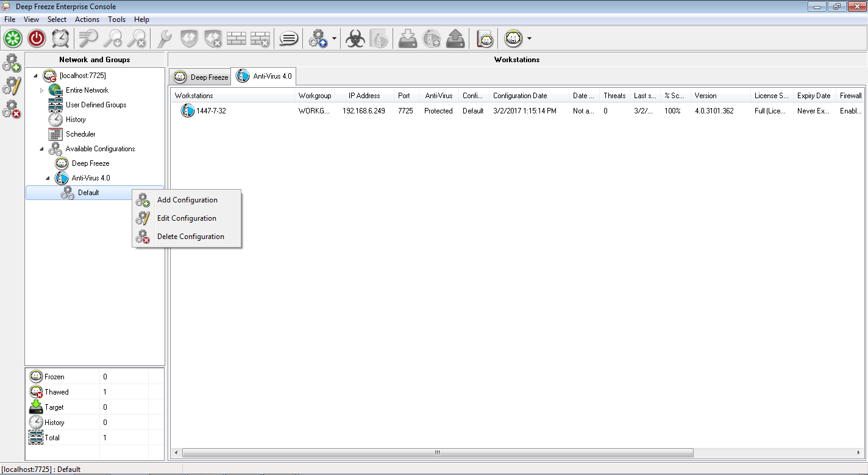Select Scheduler in the tree
Image resolution: width=868 pixels, height=475 pixels.
tap(80, 134)
